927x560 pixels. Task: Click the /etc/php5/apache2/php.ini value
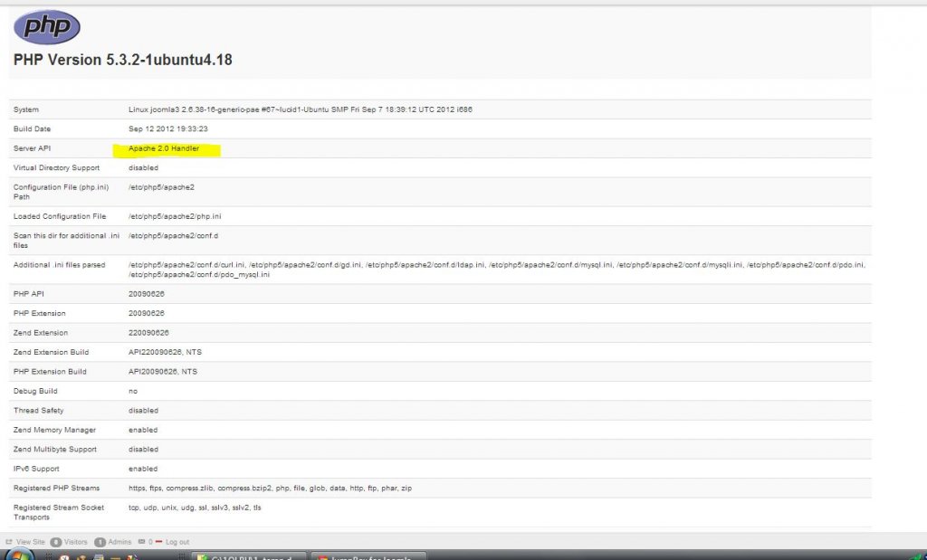(x=175, y=216)
